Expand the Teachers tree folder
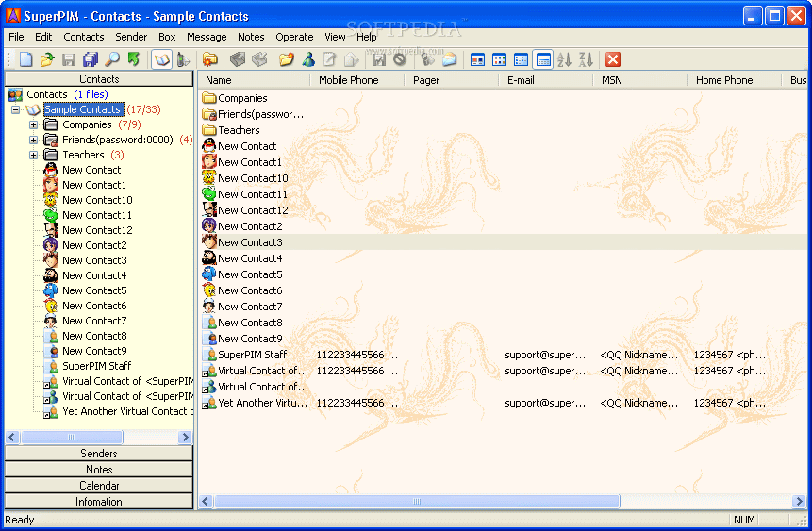Viewport: 812px width, 531px height. [34, 155]
